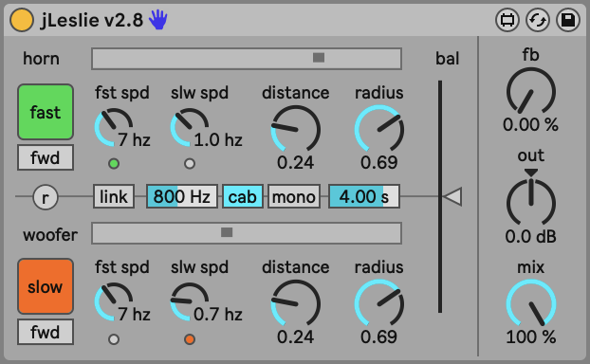The image size is (590, 364).
Task: Click the horn slw spd knob
Action: pos(190,127)
